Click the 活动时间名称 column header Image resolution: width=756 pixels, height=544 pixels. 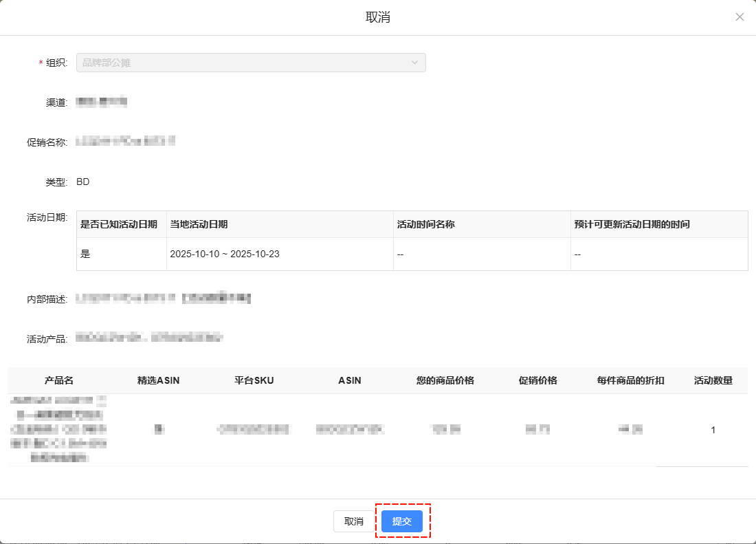coord(426,224)
